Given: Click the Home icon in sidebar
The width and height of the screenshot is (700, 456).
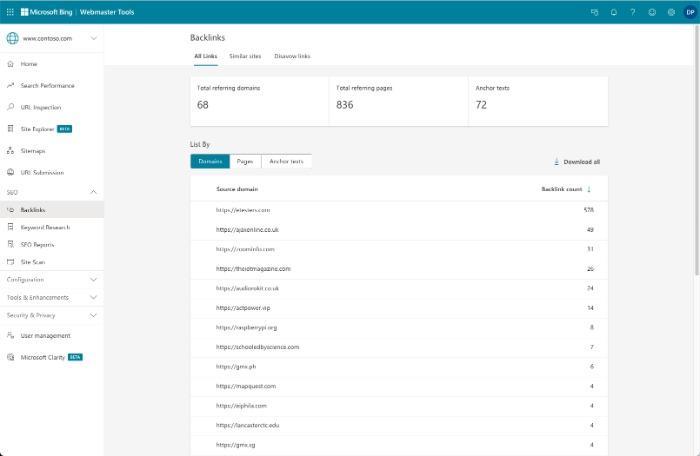Looking at the screenshot, I should (11, 64).
